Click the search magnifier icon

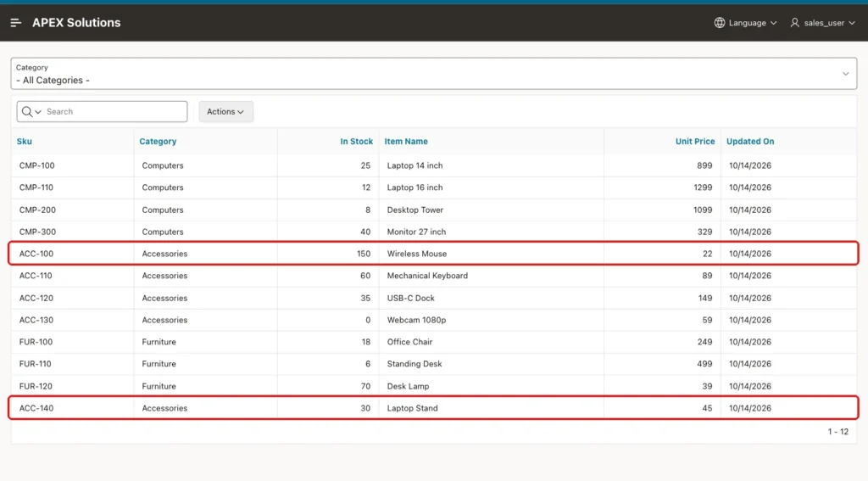pyautogui.click(x=26, y=112)
